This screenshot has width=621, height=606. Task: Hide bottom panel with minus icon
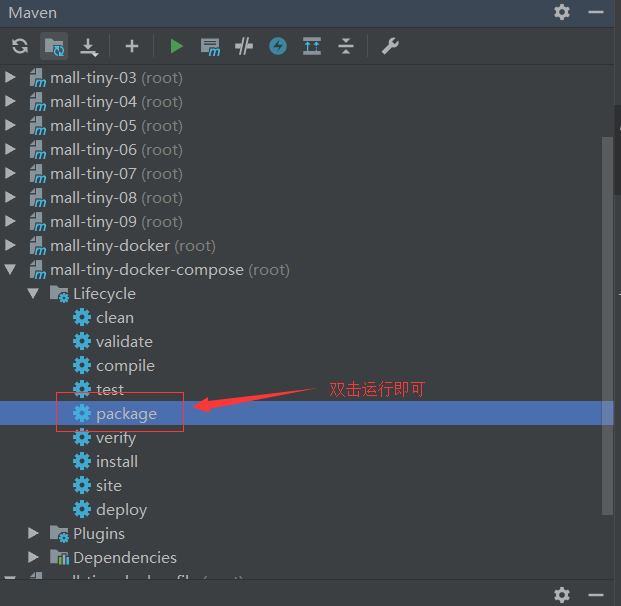pos(596,595)
